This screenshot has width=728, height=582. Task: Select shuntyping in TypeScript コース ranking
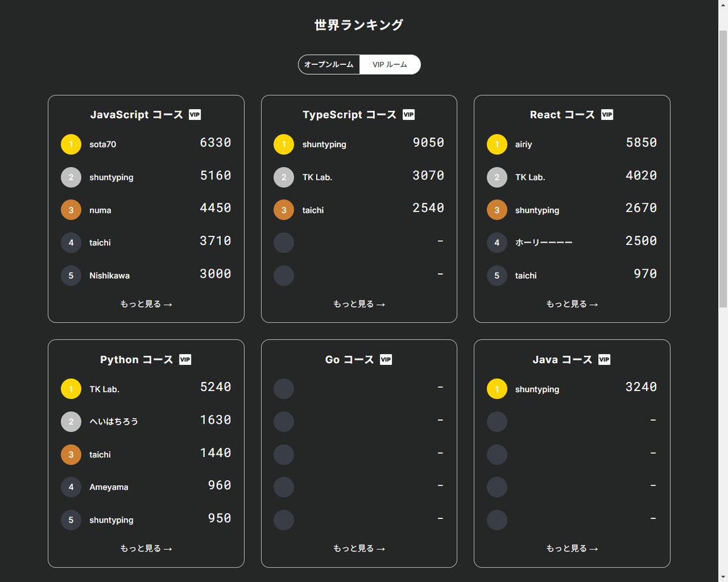[x=325, y=145]
